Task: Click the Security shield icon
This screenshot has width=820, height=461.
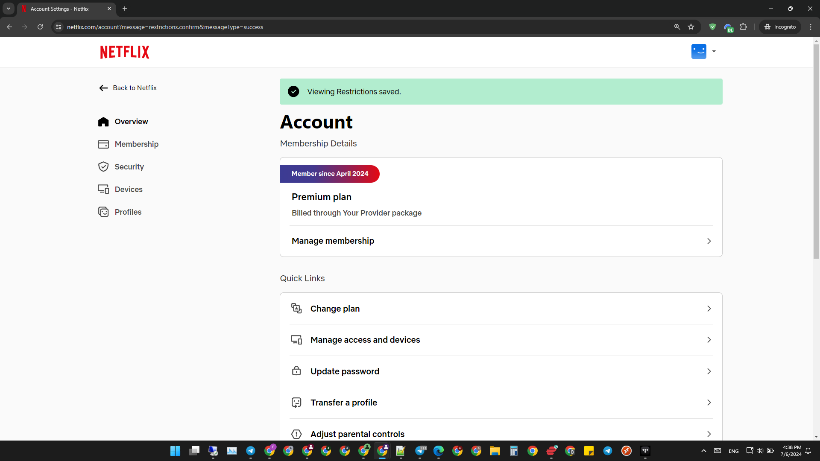Action: (x=104, y=167)
